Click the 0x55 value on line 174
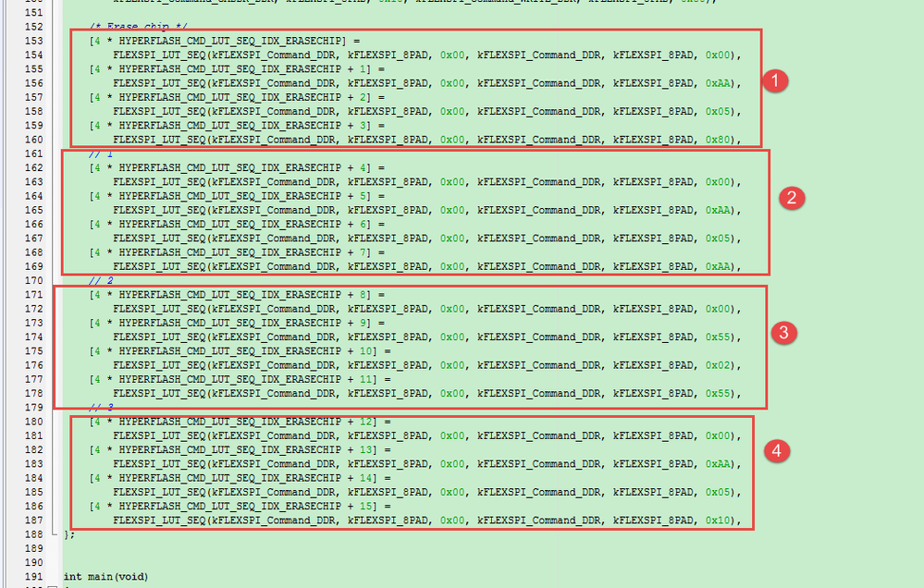 tap(718, 337)
